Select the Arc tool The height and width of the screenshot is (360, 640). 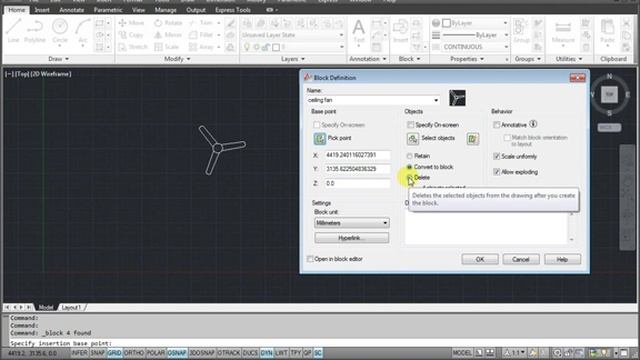[83, 31]
